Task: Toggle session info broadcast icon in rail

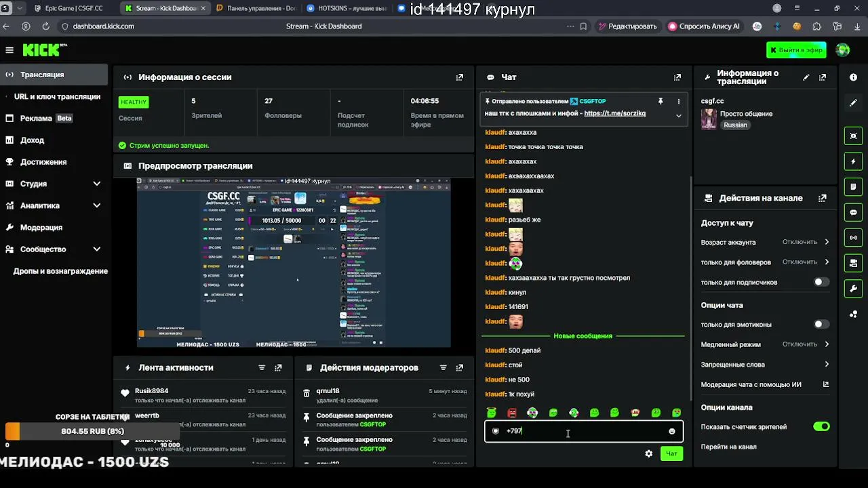Action: pos(853,238)
